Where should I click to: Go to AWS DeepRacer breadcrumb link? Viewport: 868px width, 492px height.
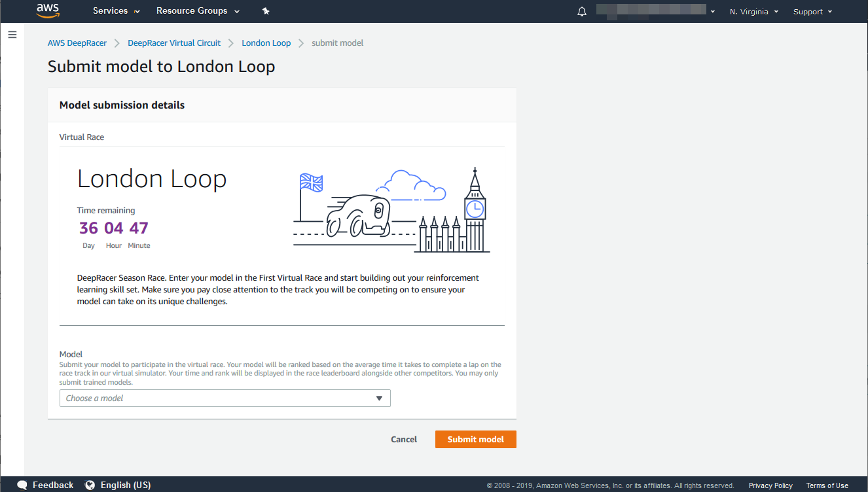(77, 43)
